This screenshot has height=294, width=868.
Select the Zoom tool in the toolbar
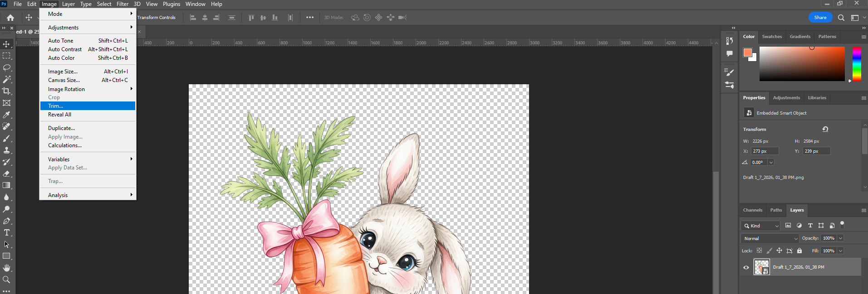point(7,280)
